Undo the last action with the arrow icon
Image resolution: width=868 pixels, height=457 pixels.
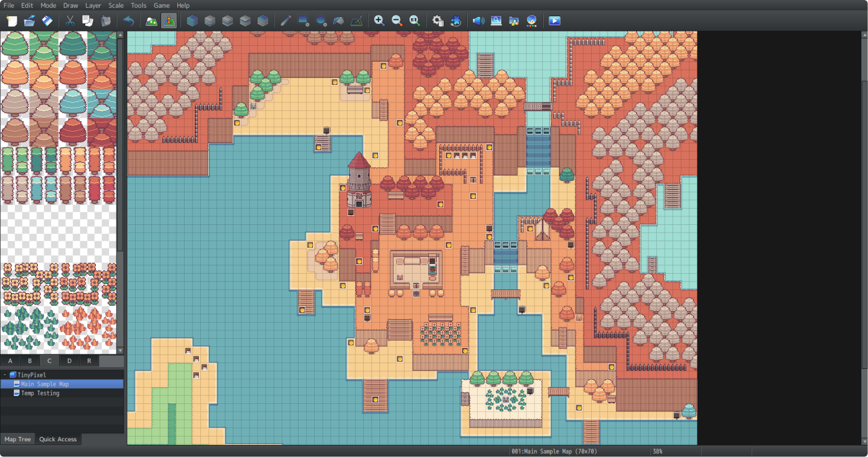pyautogui.click(x=128, y=21)
